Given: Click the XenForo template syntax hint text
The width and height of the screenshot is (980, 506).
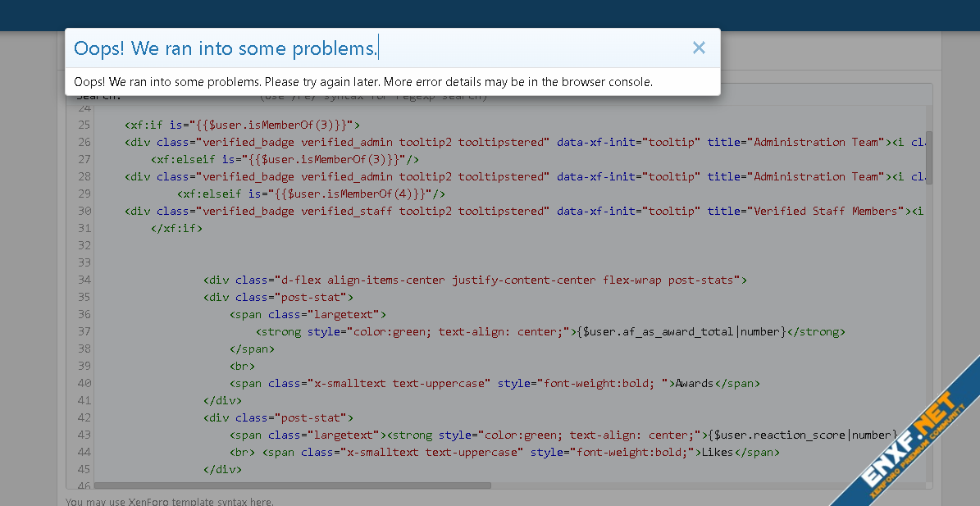Looking at the screenshot, I should (170, 501).
